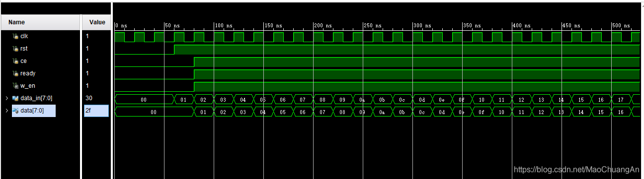The width and height of the screenshot is (644, 179).
Task: Click the 100 ns ruler mark
Action: coord(223,25)
